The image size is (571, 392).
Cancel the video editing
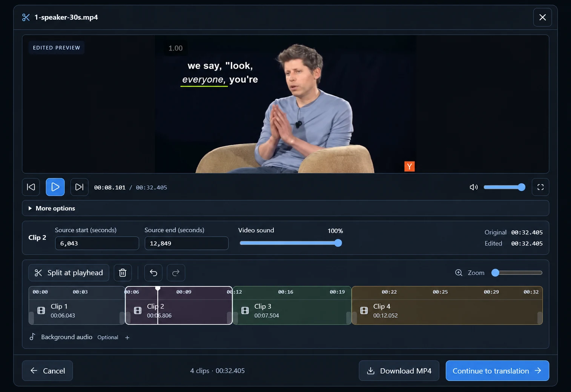pyautogui.click(x=48, y=371)
